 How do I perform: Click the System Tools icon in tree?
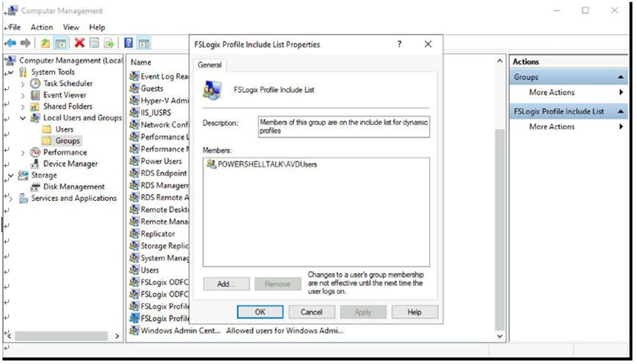coord(23,72)
